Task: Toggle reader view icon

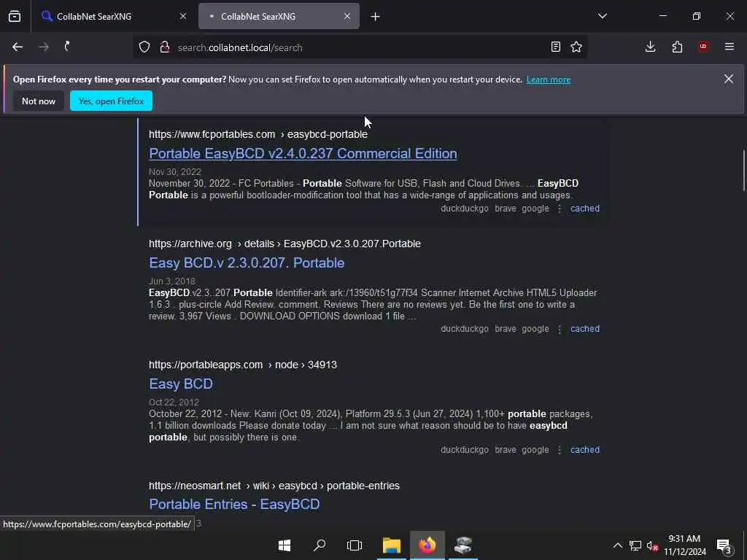Action: [x=555, y=47]
